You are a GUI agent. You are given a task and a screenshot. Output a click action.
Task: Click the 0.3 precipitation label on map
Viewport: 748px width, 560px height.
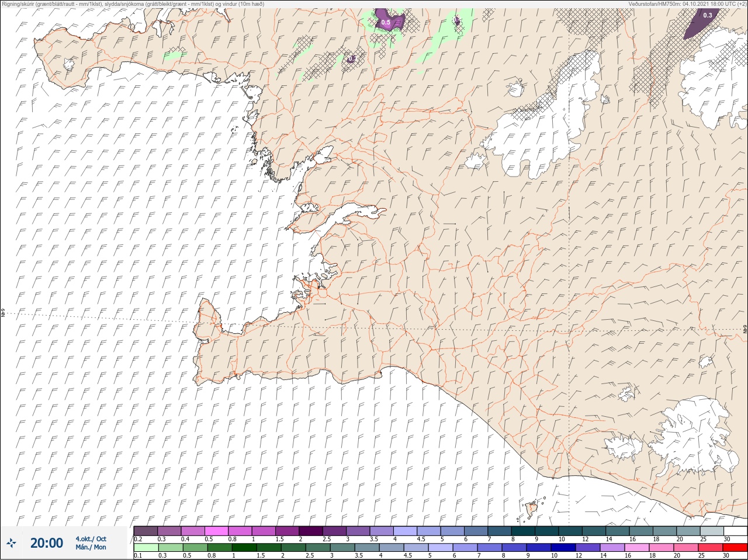pyautogui.click(x=708, y=15)
